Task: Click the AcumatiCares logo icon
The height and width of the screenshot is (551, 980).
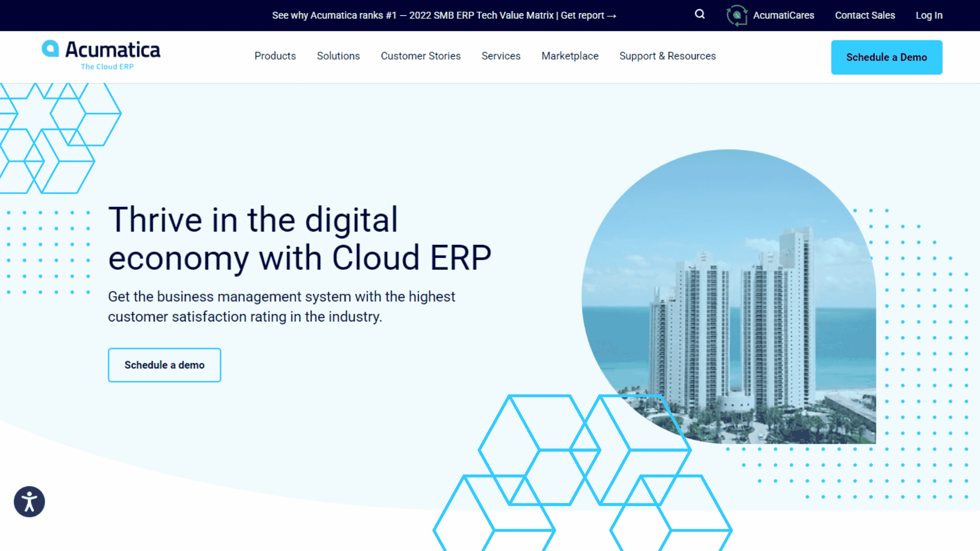Action: click(x=737, y=15)
